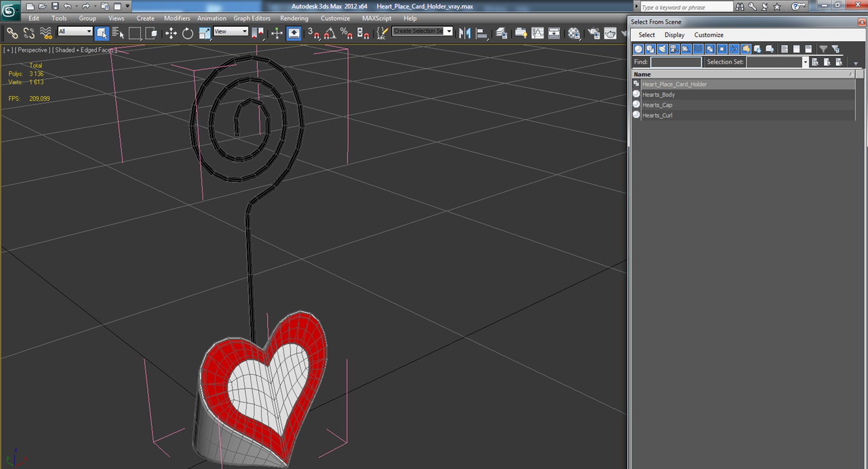Toggle the Keyboard Shortcut Override button
Screen dimensions: 868x469
[x=294, y=33]
